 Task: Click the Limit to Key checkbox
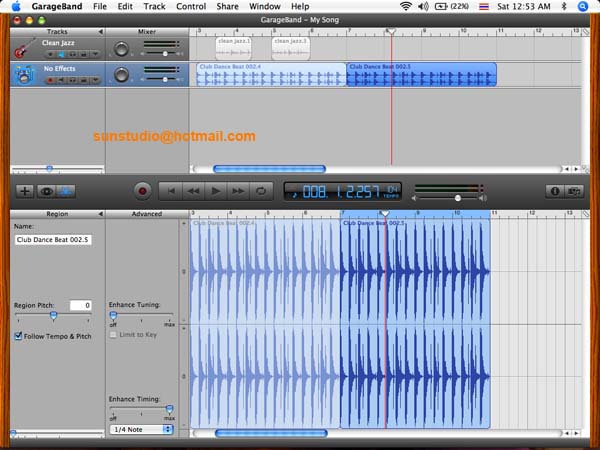click(x=113, y=335)
